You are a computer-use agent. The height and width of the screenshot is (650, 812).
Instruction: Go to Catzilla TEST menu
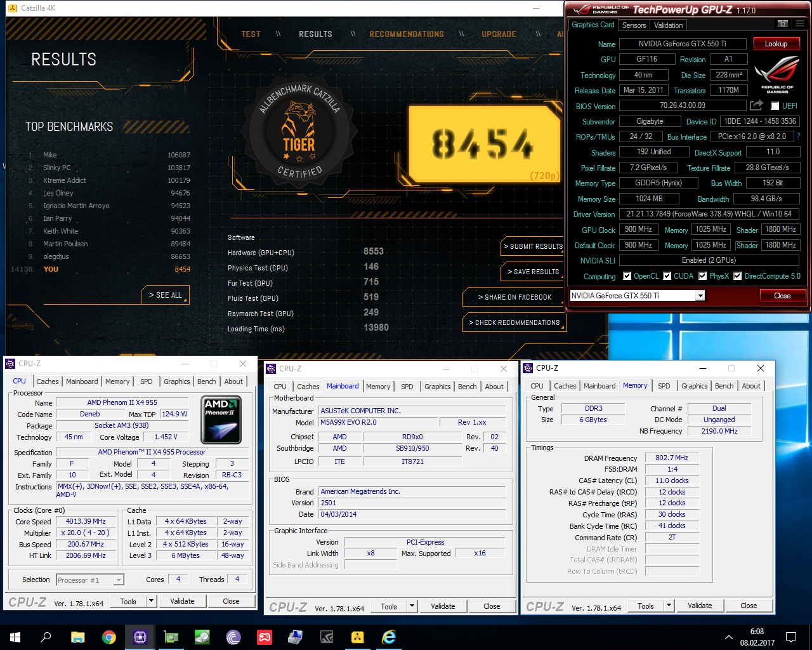(x=251, y=34)
